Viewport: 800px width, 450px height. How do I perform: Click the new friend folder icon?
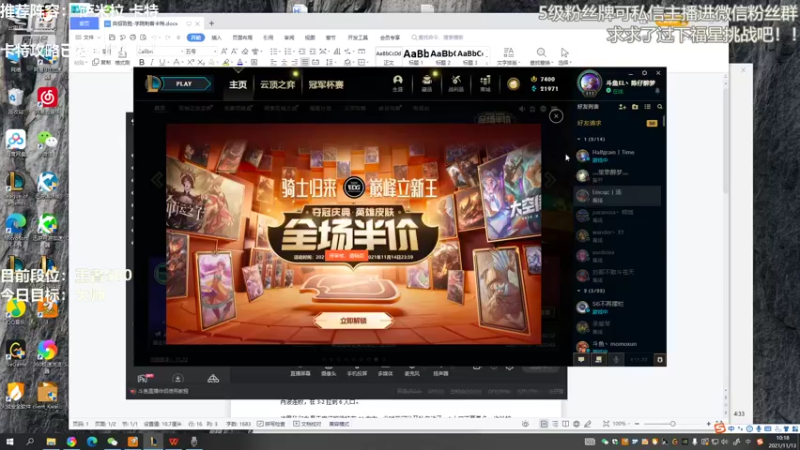[635, 107]
